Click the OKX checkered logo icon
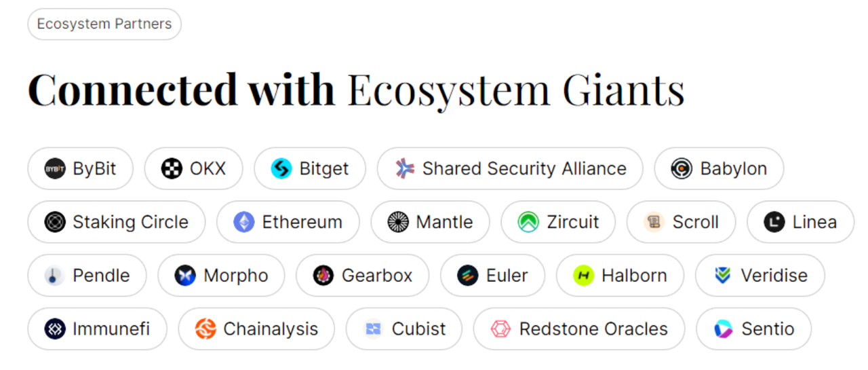This screenshot has height=370, width=868. [172, 168]
